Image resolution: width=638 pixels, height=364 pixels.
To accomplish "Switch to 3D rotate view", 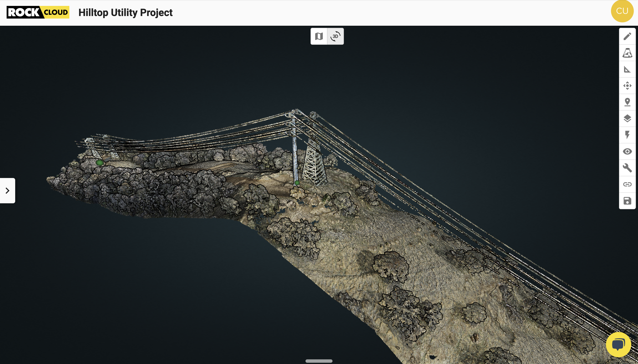I will pos(335,36).
